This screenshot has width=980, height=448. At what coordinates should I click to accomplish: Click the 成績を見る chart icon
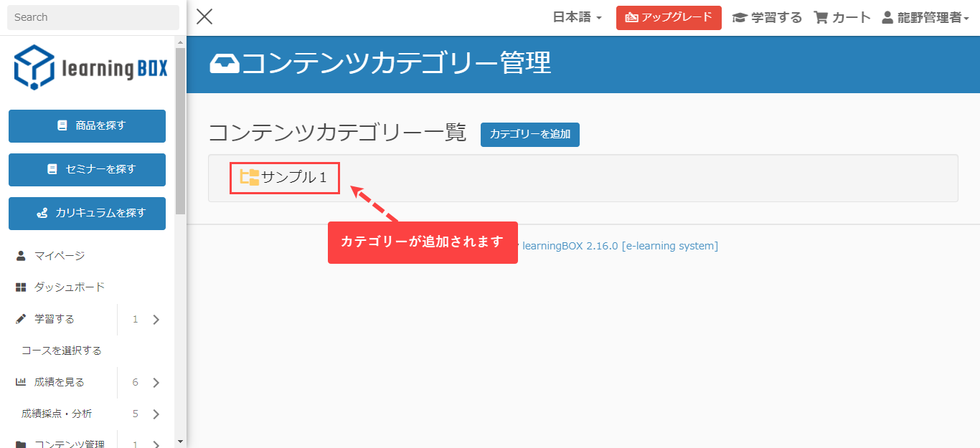[x=21, y=382]
